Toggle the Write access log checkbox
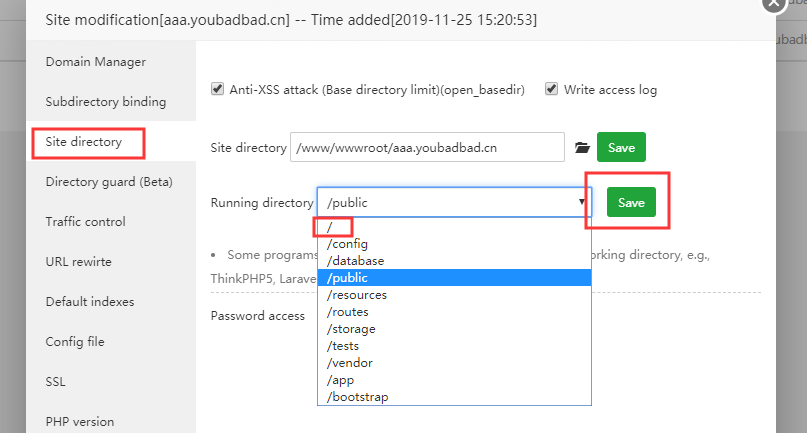Viewport: 807px width, 433px height. pos(551,89)
